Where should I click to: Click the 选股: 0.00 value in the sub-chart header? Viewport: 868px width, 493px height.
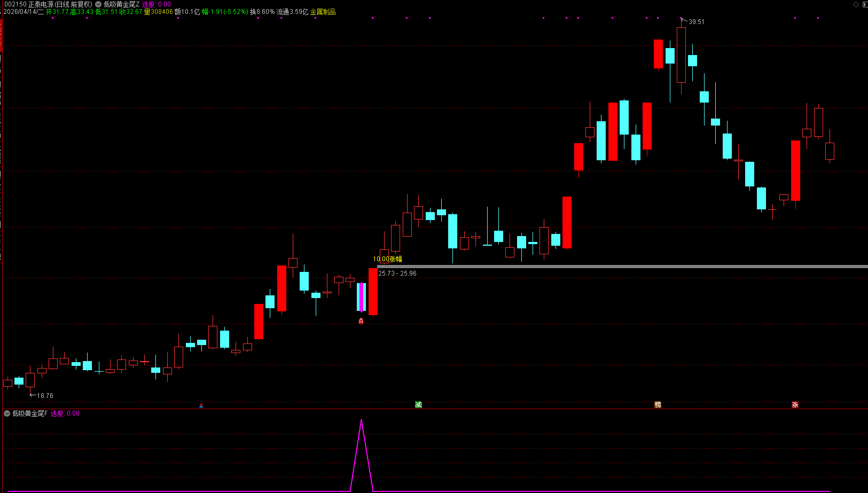(x=65, y=413)
